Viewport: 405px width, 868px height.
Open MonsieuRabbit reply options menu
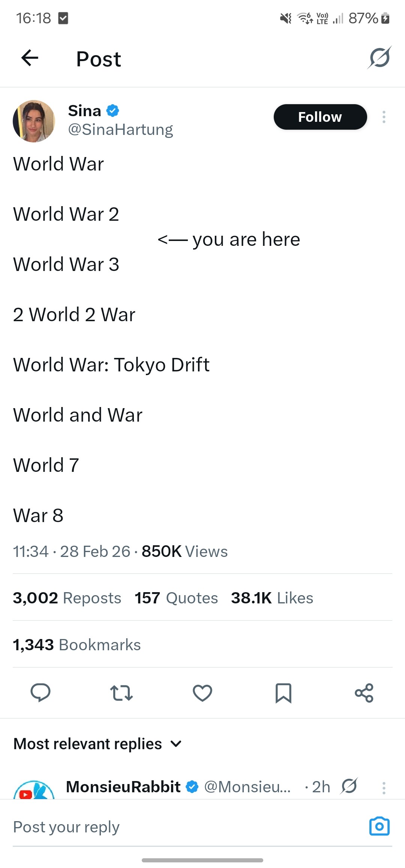pyautogui.click(x=384, y=788)
